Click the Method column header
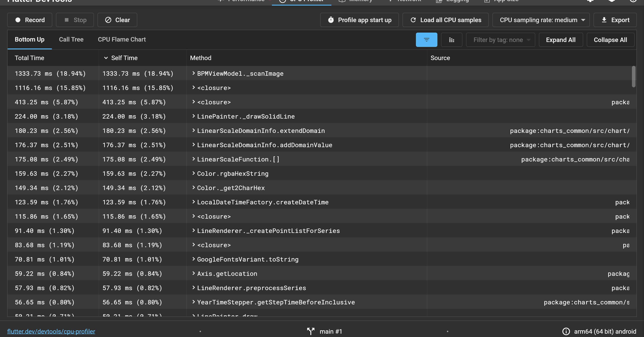Image resolution: width=644 pixels, height=337 pixels. pos(201,58)
